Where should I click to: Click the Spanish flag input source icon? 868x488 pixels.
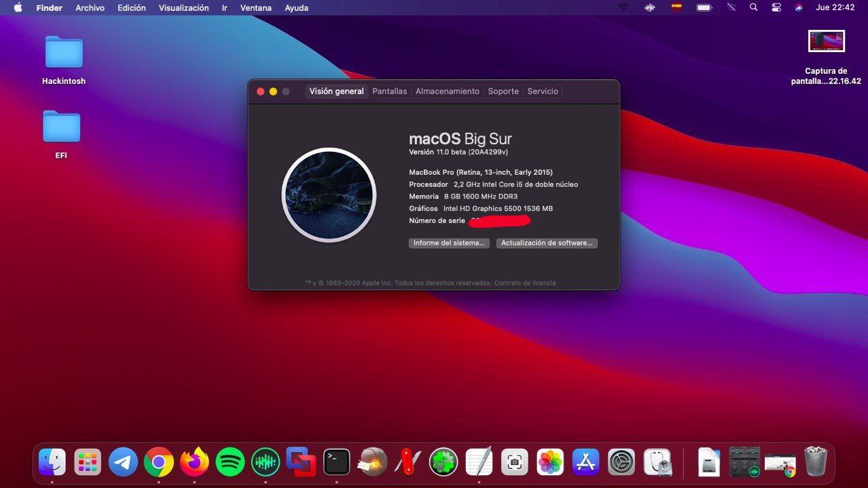pos(677,7)
